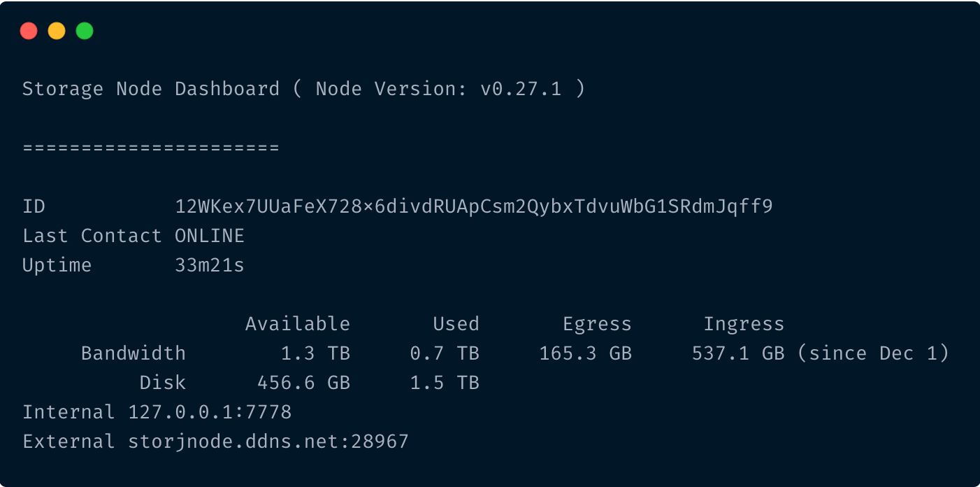Image resolution: width=980 pixels, height=487 pixels.
Task: Click the yellow minimize window button
Action: tap(57, 31)
